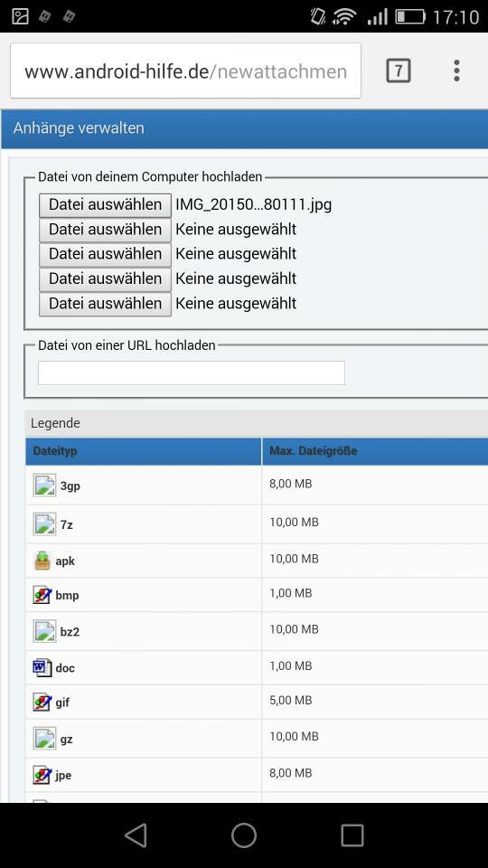Tap the gz file type icon

(x=44, y=739)
